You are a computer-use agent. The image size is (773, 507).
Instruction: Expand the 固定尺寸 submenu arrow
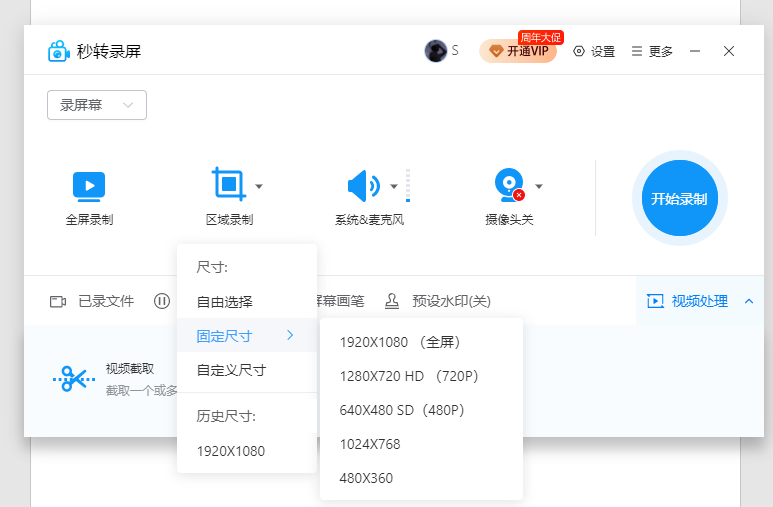tap(290, 335)
